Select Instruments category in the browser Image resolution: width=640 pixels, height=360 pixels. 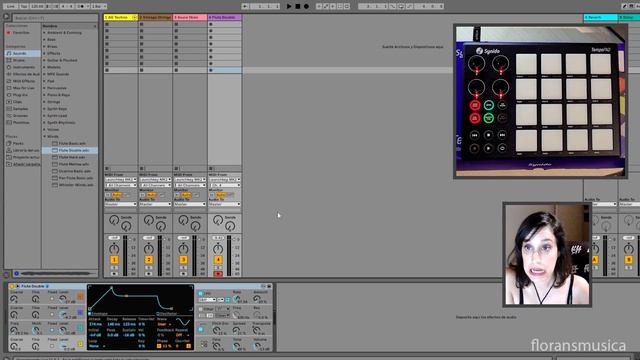pyautogui.click(x=22, y=67)
